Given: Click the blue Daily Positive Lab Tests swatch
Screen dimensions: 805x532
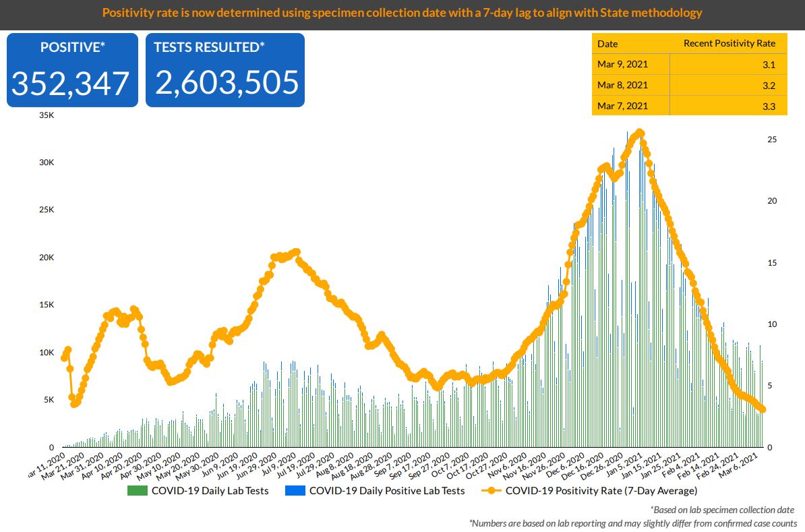Looking at the screenshot, I should pyautogui.click(x=295, y=491).
